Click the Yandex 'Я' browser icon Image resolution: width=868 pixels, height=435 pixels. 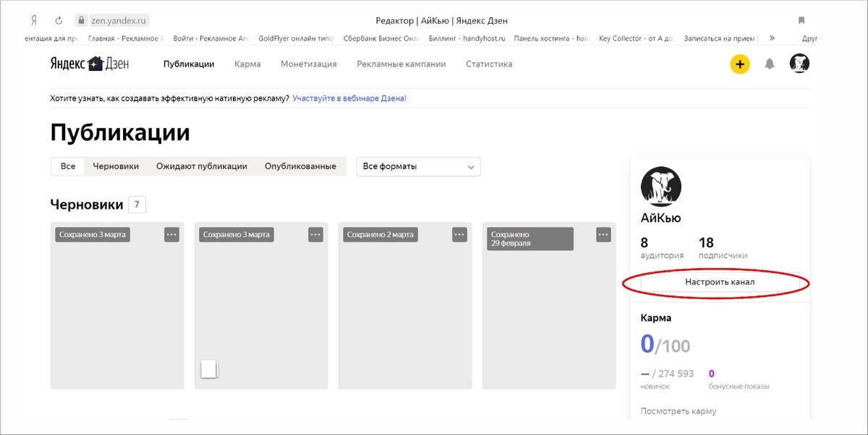click(33, 20)
